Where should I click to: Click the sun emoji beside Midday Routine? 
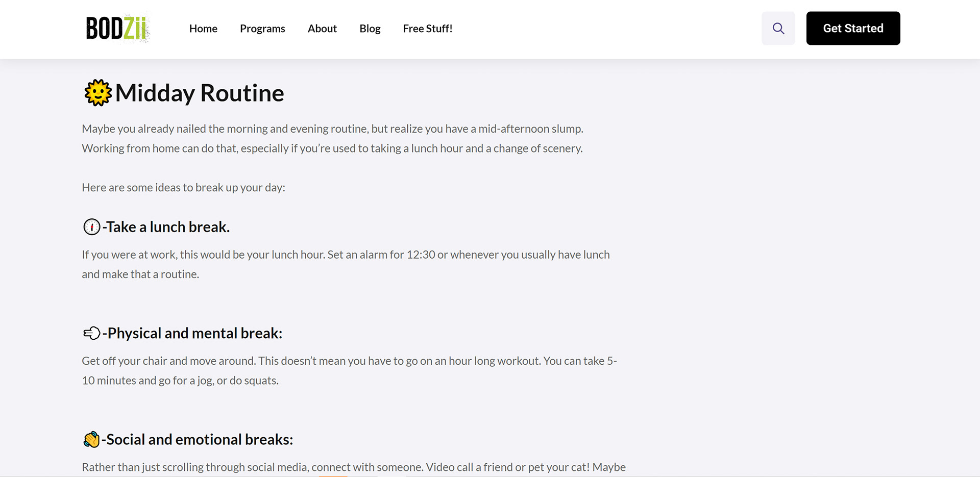coord(97,93)
